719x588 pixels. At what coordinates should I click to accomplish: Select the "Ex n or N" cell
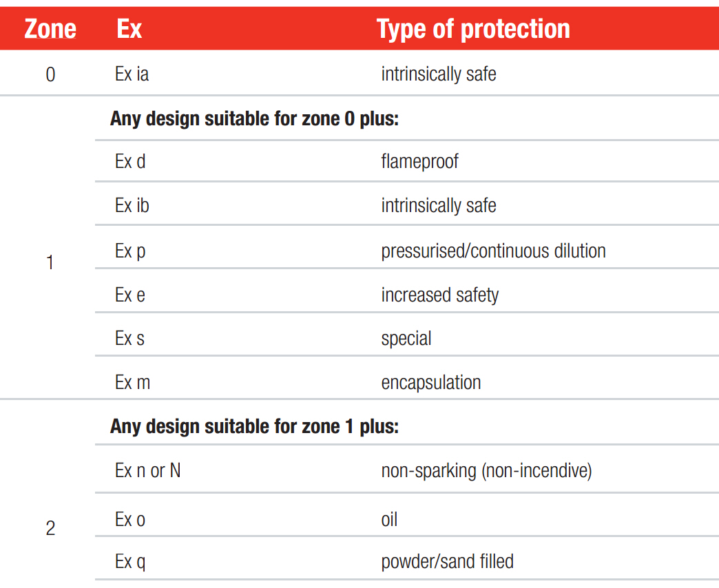148,471
